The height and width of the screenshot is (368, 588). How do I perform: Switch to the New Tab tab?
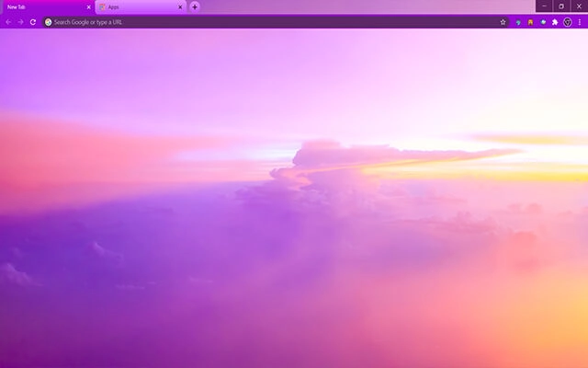(47, 7)
